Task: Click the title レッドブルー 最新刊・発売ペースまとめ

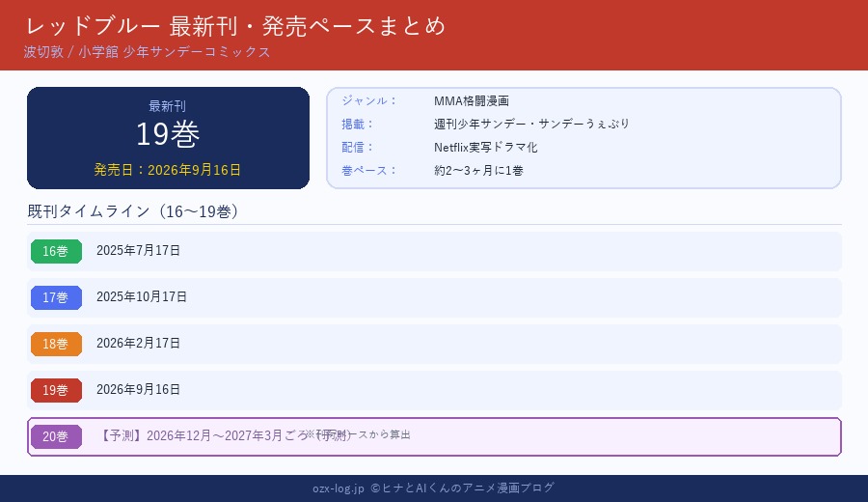Action: tap(235, 26)
